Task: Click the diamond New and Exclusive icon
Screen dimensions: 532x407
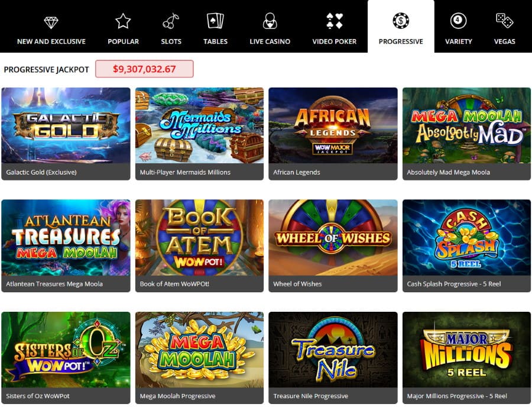Action: tap(51, 22)
